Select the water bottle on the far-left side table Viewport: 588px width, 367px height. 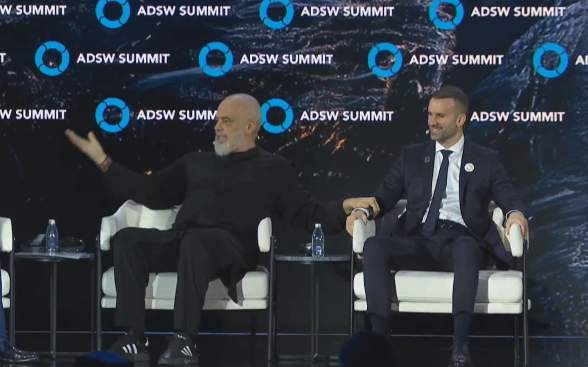(x=52, y=236)
